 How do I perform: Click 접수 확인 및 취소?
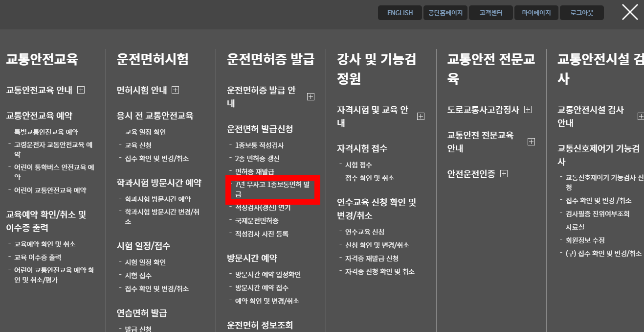coord(370,178)
